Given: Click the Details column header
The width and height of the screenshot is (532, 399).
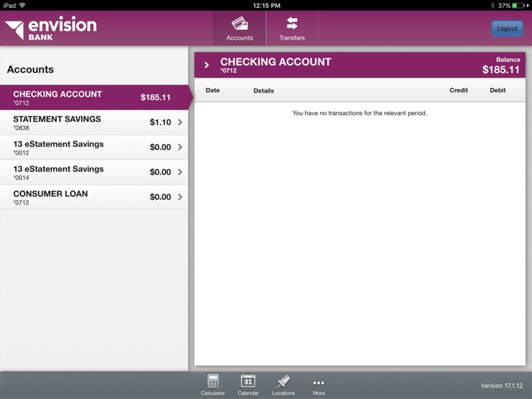Looking at the screenshot, I should pyautogui.click(x=264, y=91).
